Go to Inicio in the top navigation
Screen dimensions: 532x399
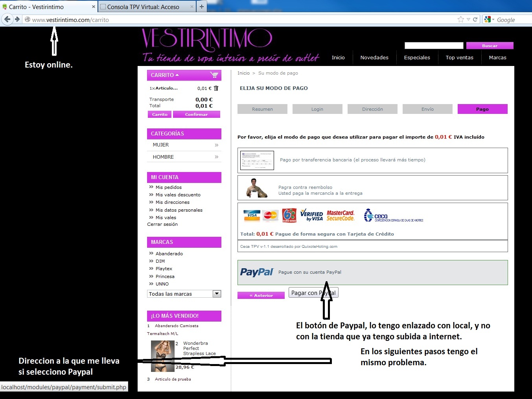point(338,57)
